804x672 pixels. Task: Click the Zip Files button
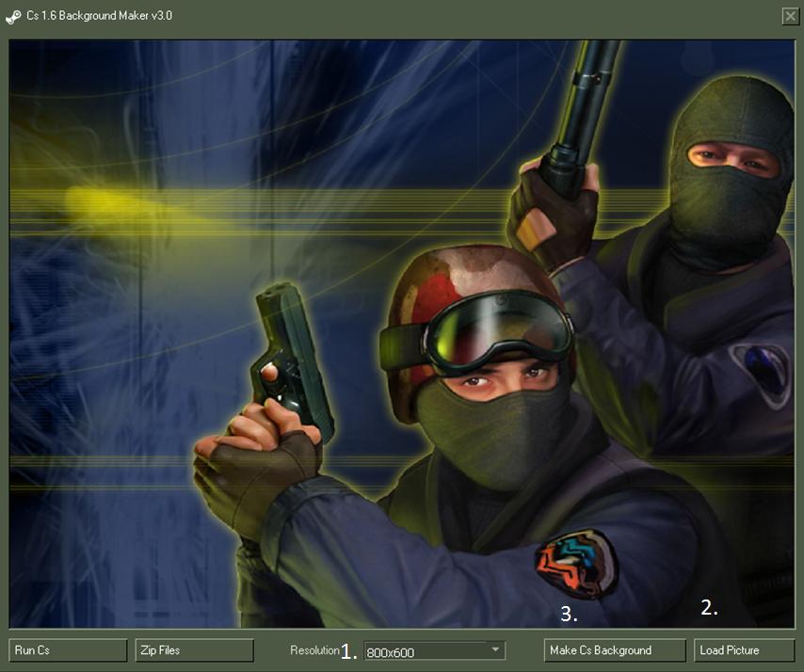(195, 650)
